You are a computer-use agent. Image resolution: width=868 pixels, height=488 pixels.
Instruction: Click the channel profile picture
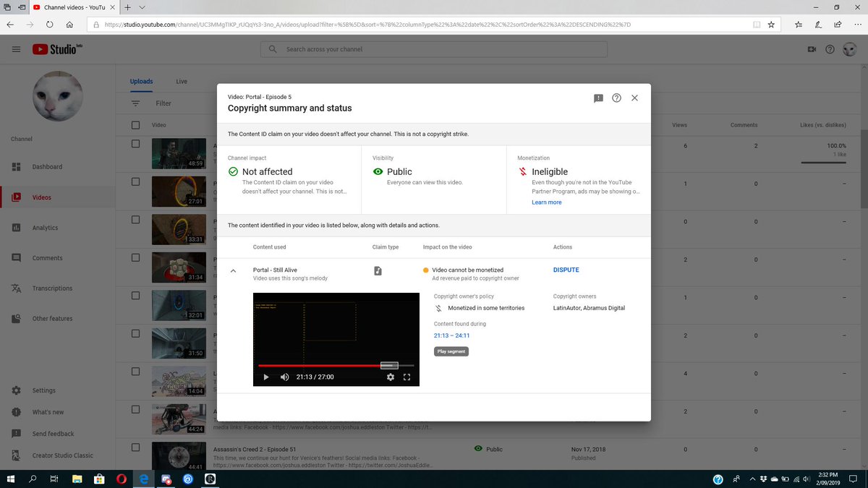pos(58,97)
